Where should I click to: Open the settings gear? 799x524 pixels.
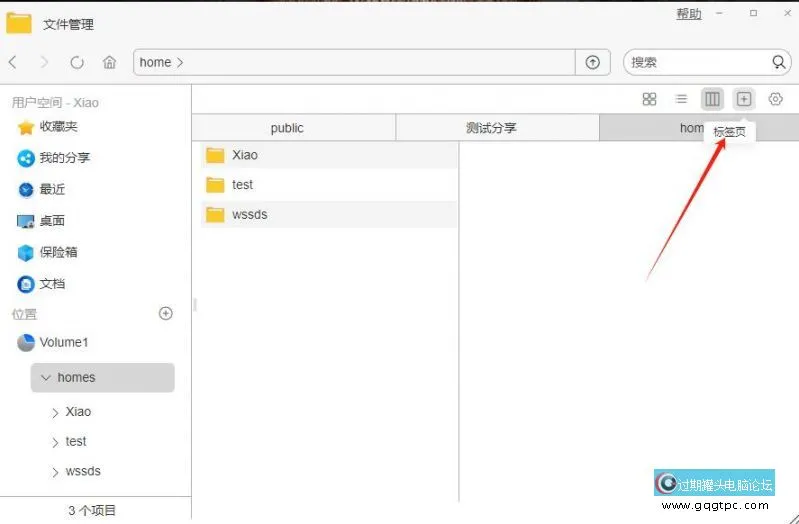click(776, 99)
